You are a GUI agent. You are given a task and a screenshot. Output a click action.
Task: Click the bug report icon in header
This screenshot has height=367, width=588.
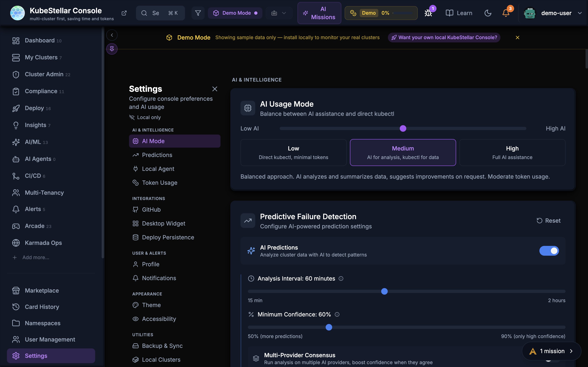click(428, 13)
